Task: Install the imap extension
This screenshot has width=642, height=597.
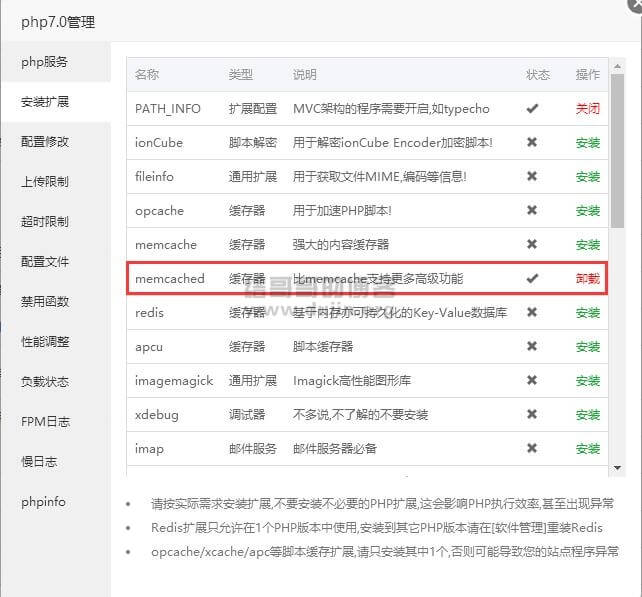Action: tap(588, 448)
